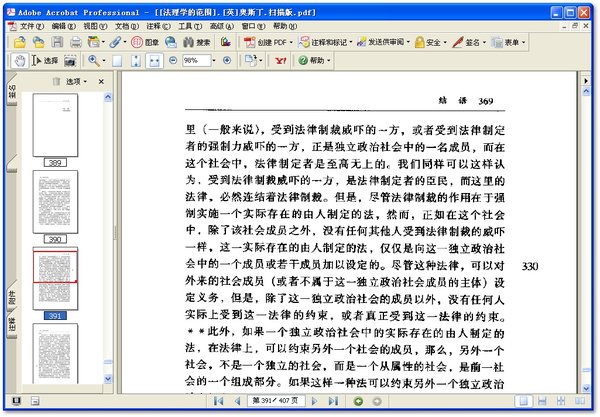Go to next page arrow
The width and height of the screenshot is (600, 417).
pyautogui.click(x=314, y=401)
